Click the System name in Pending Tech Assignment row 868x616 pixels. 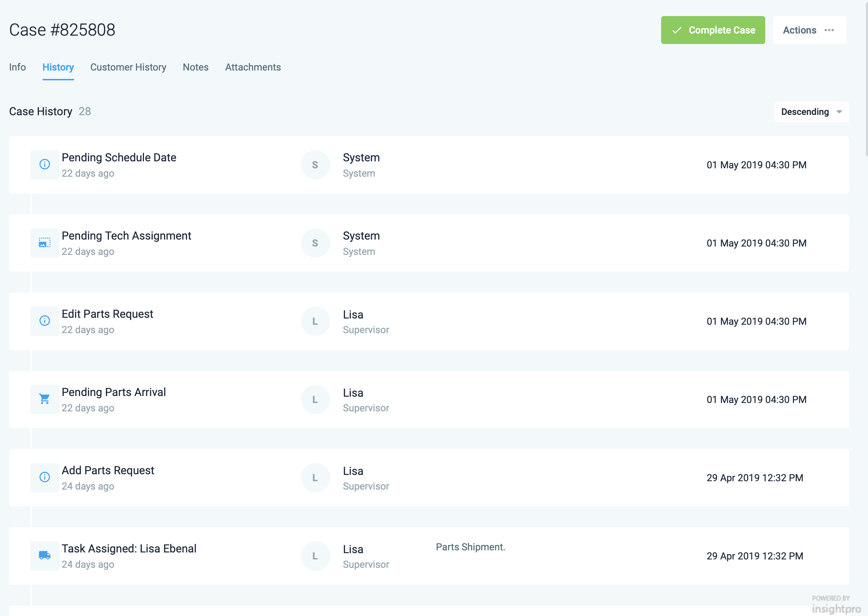point(361,236)
